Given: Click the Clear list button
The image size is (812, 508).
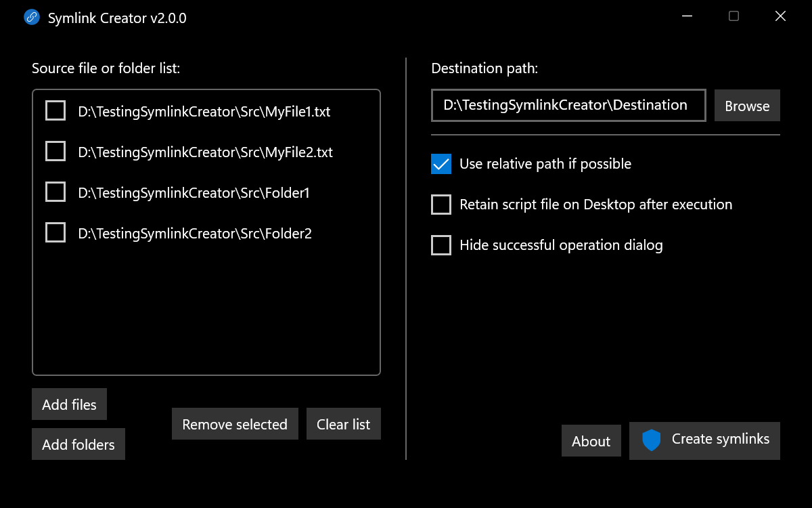Looking at the screenshot, I should (x=344, y=424).
